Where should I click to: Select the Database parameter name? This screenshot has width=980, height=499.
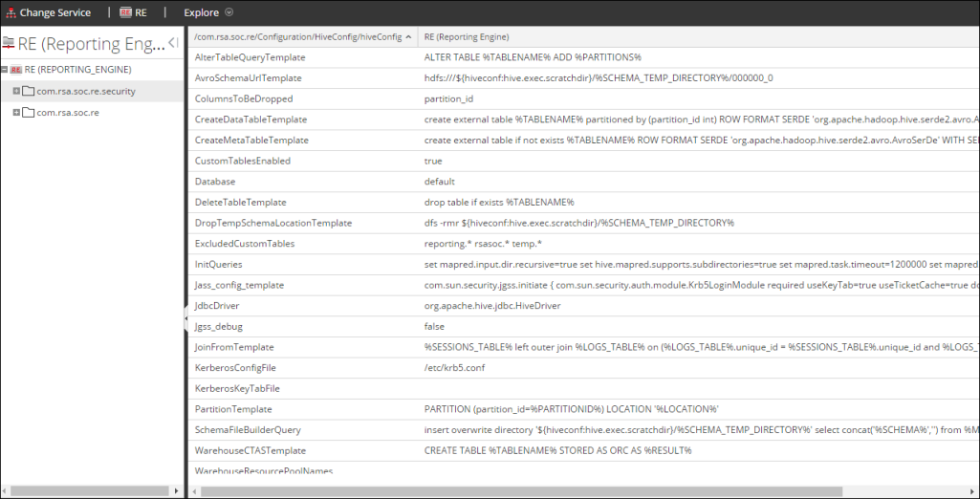(215, 181)
